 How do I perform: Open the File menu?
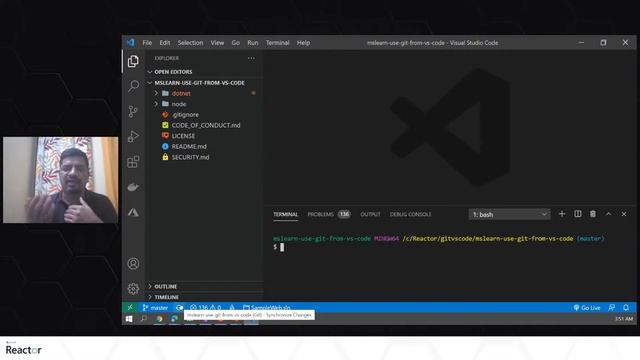pos(147,42)
